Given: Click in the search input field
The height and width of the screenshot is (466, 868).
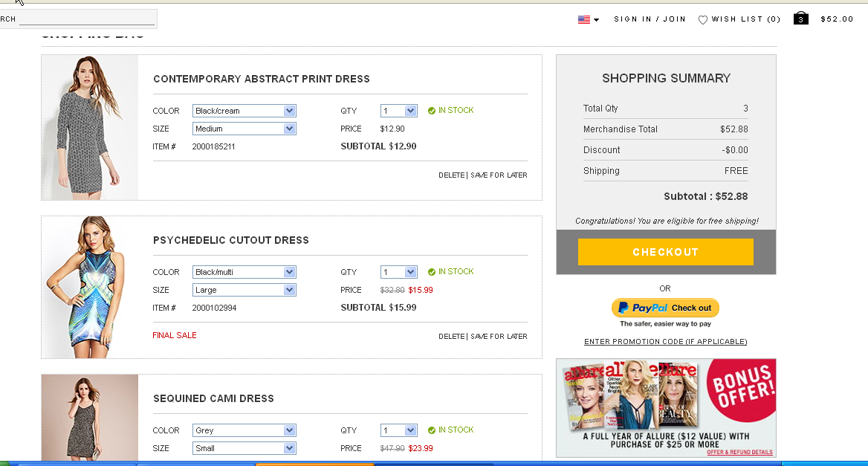Looking at the screenshot, I should (86, 19).
